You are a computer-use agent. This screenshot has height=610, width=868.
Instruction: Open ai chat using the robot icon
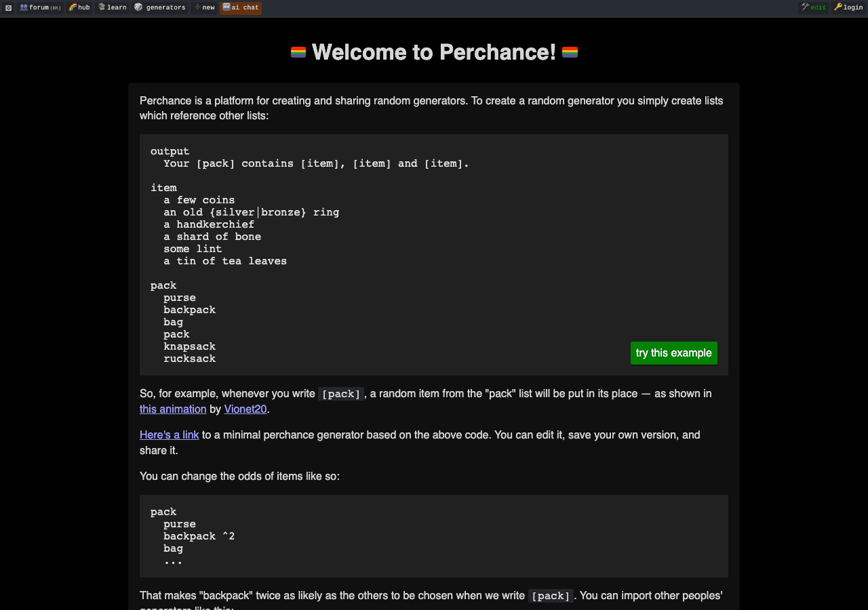(x=229, y=7)
